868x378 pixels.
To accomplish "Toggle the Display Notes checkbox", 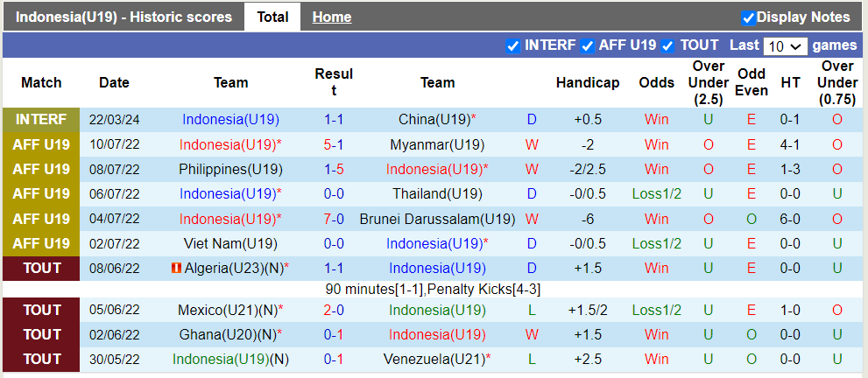I will click(x=748, y=17).
